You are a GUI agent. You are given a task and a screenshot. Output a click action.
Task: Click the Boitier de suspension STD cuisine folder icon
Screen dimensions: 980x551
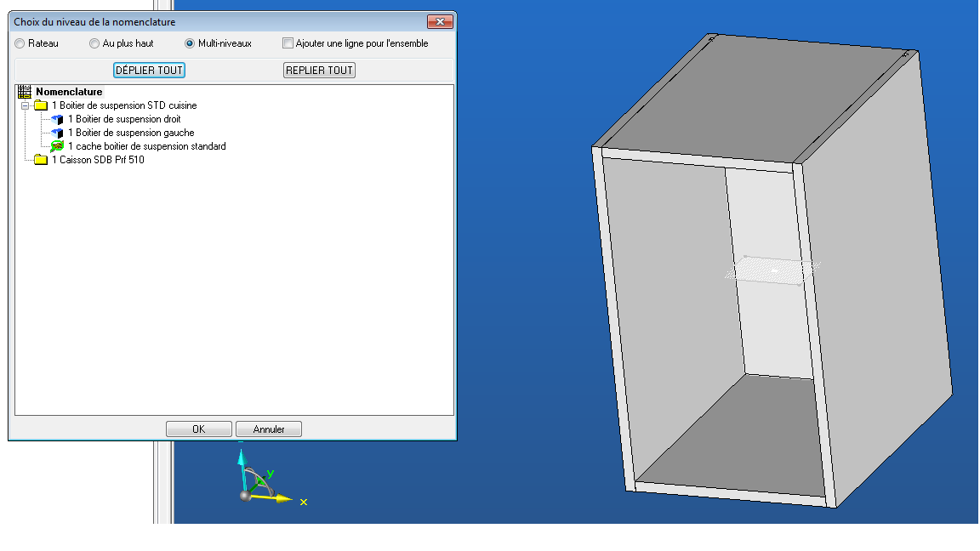click(x=41, y=105)
